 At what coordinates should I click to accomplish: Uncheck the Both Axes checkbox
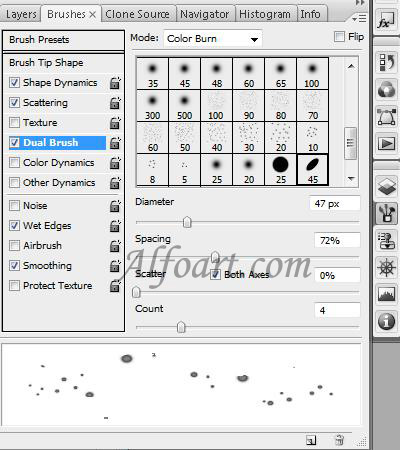click(x=215, y=275)
